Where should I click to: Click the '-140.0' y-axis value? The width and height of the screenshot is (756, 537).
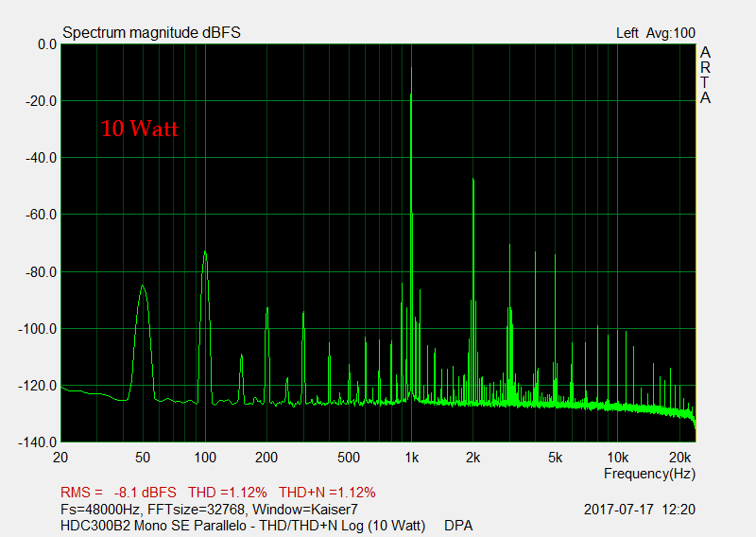38,442
